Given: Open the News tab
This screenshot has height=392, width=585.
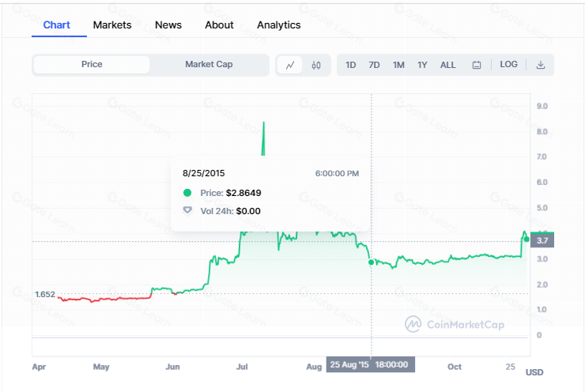Looking at the screenshot, I should (168, 25).
